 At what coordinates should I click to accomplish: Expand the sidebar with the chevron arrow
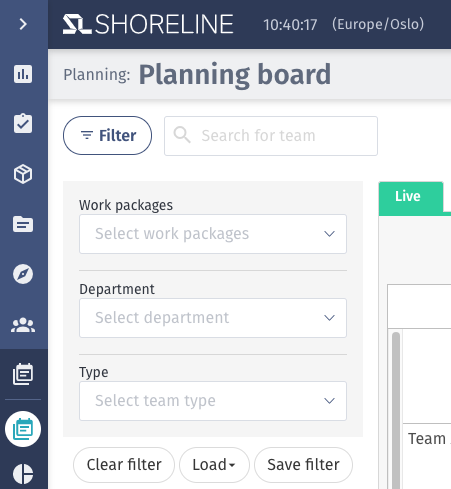click(x=23, y=24)
